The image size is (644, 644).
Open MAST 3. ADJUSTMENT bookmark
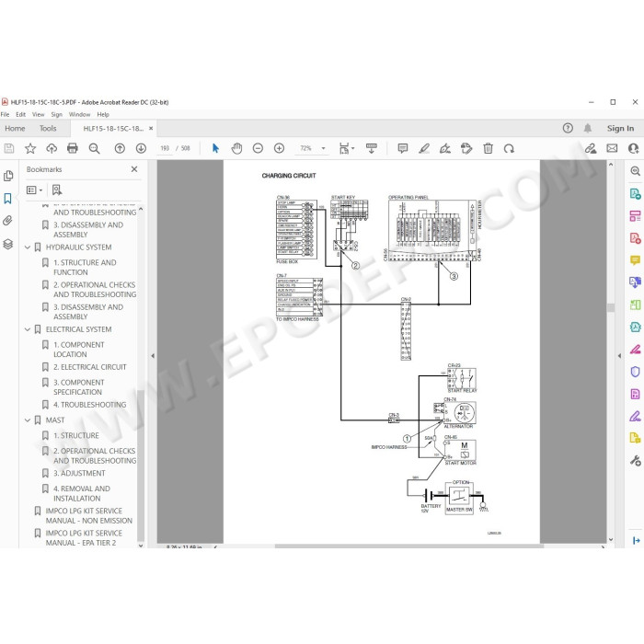click(79, 473)
